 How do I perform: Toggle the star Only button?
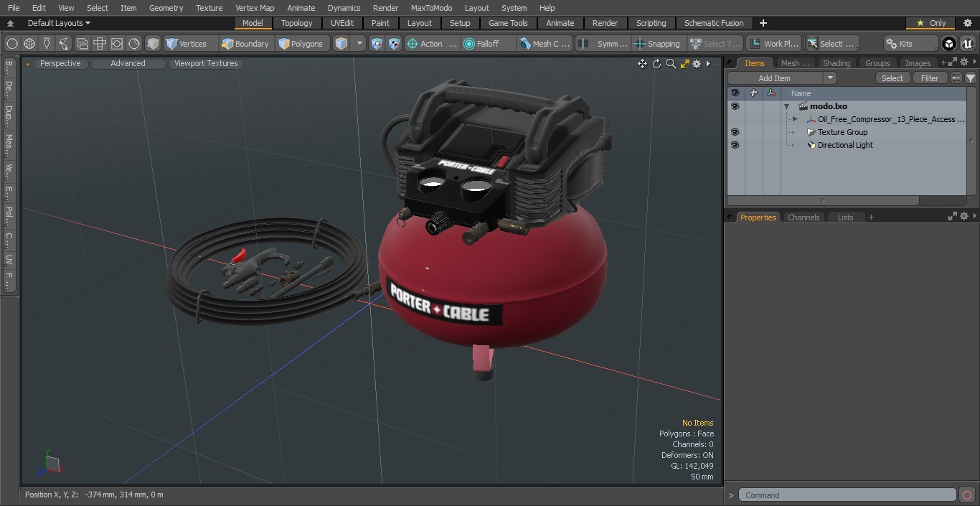930,23
